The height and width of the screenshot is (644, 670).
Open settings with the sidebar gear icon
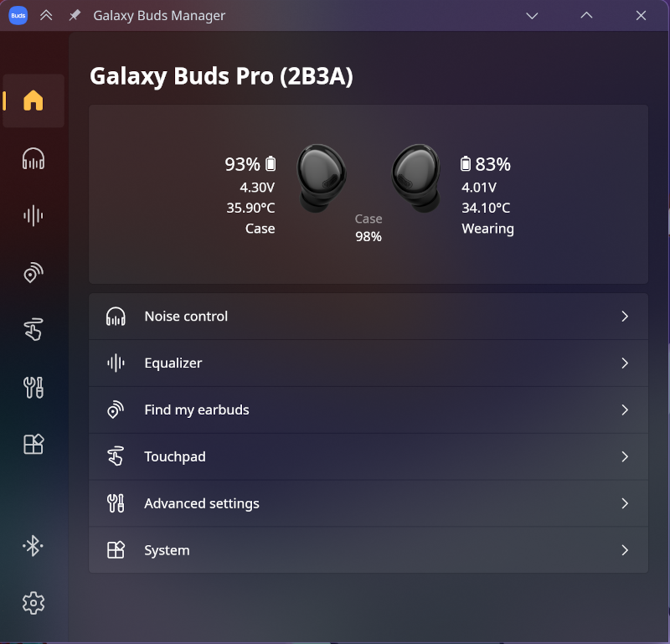point(33,602)
